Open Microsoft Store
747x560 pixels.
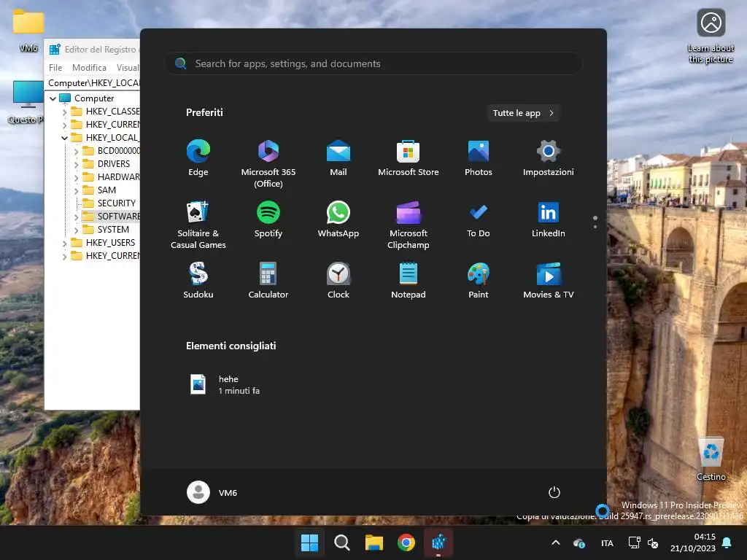[409, 158]
